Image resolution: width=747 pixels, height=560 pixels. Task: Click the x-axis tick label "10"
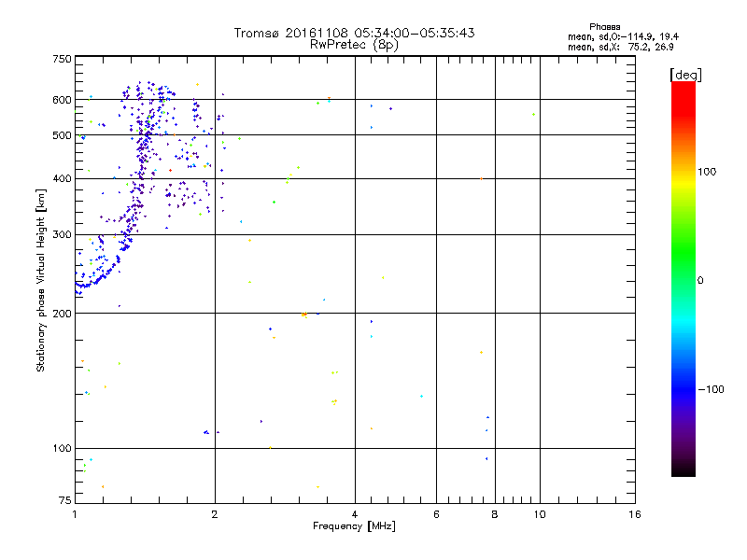coord(540,514)
